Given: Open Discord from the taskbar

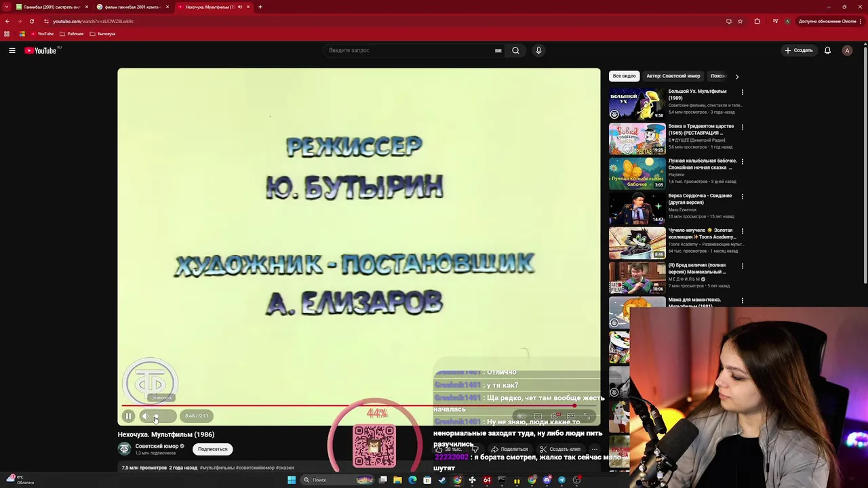Looking at the screenshot, I should tap(547, 480).
